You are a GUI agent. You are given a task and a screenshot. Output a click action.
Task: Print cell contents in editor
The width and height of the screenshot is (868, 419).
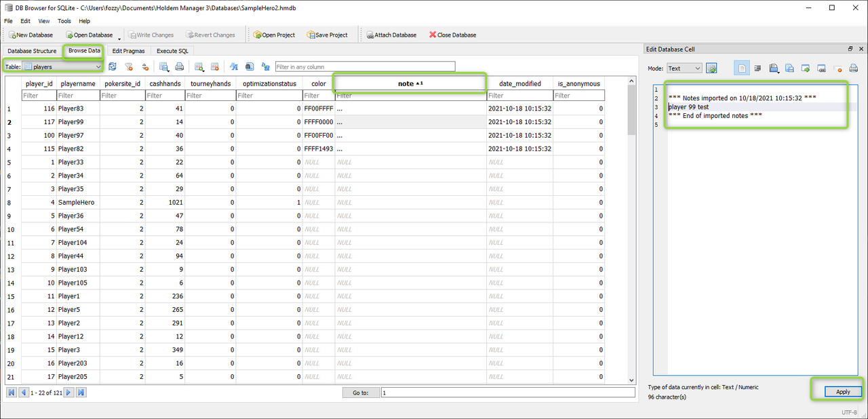(x=854, y=68)
